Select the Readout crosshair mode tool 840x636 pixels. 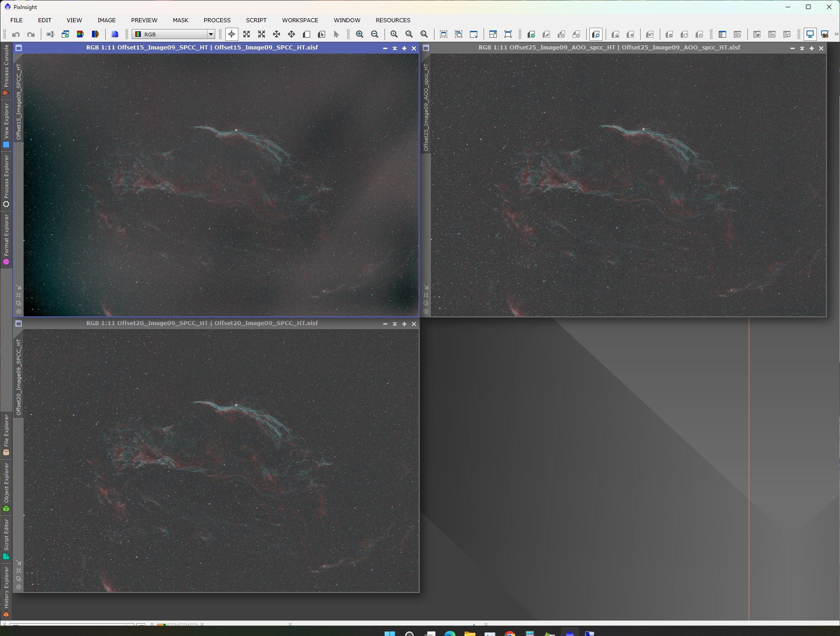coord(232,35)
